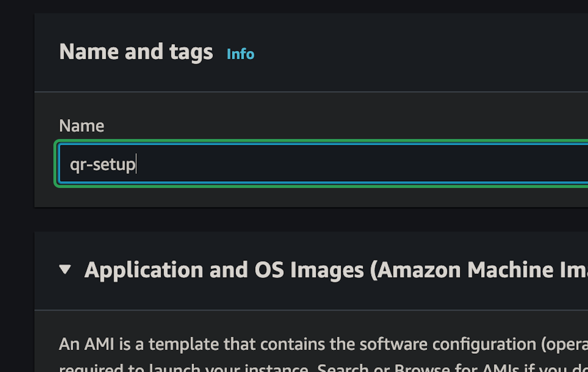Open the Info link beside Name and tags
Viewport: 588px width, 372px height.
[240, 54]
